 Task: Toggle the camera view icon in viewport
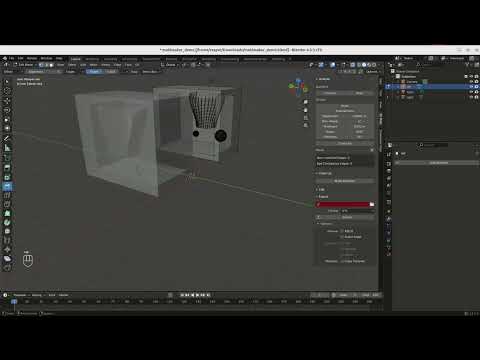pyautogui.click(x=306, y=118)
